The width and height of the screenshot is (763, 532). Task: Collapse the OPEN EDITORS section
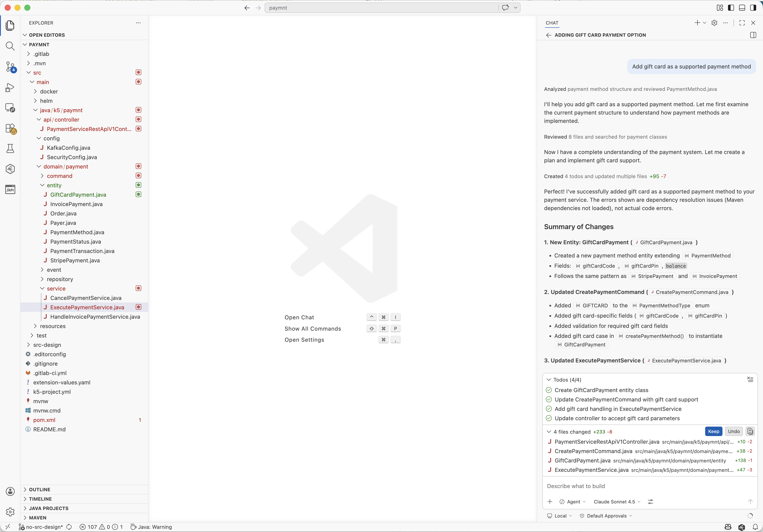(x=84, y=35)
